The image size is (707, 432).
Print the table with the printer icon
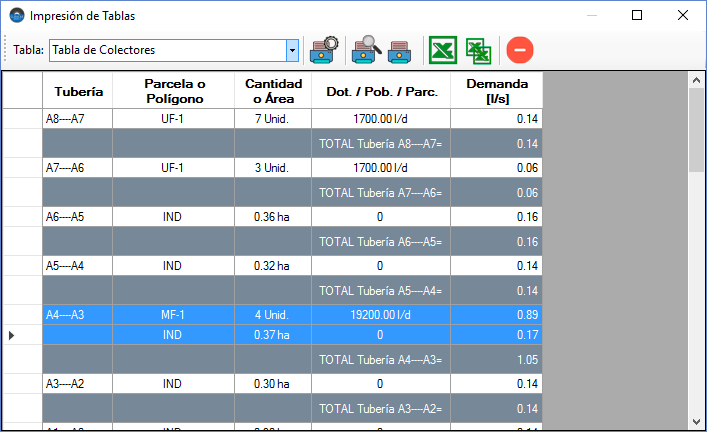(399, 52)
